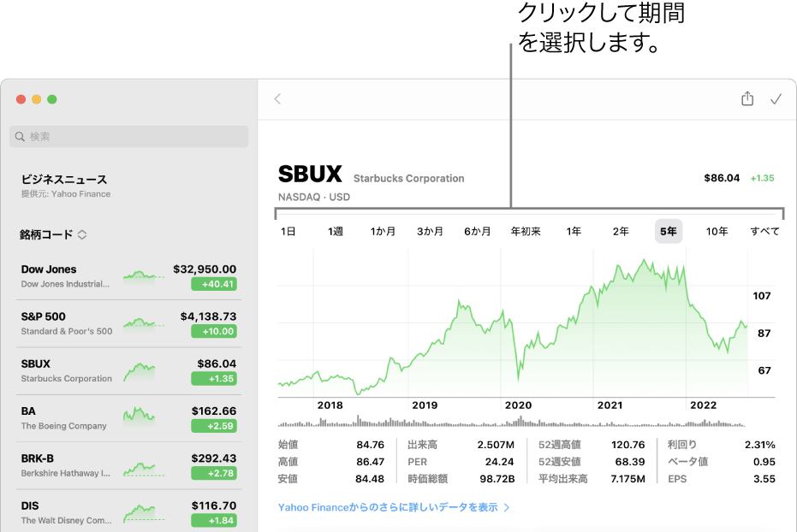The image size is (797, 532).
Task: Open the DIS mini chart
Action: pyautogui.click(x=143, y=512)
